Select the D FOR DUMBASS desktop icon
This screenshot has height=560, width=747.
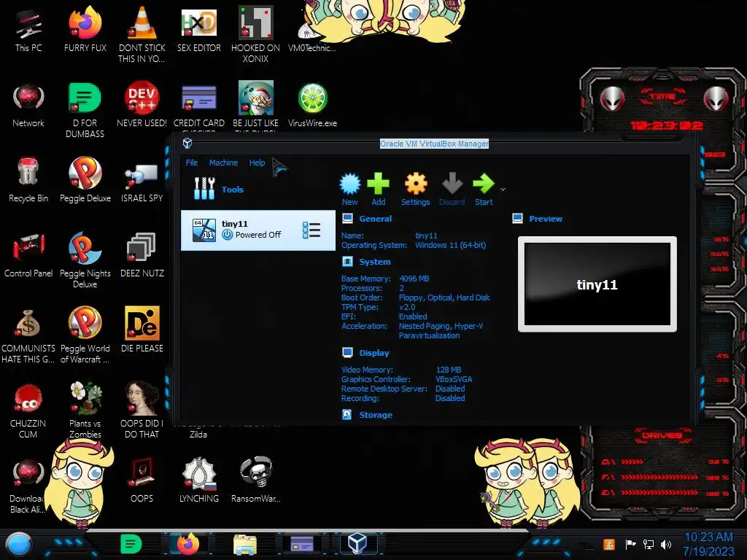pos(85,111)
